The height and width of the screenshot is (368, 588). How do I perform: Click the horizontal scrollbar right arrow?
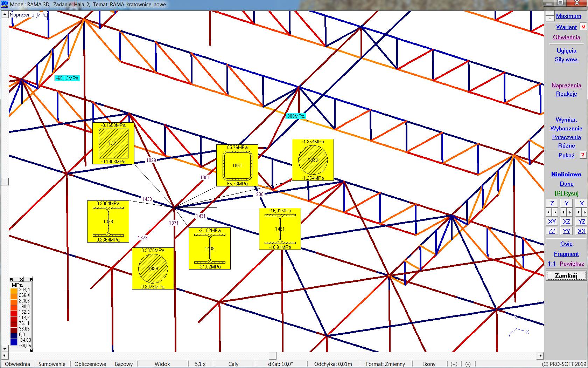541,356
